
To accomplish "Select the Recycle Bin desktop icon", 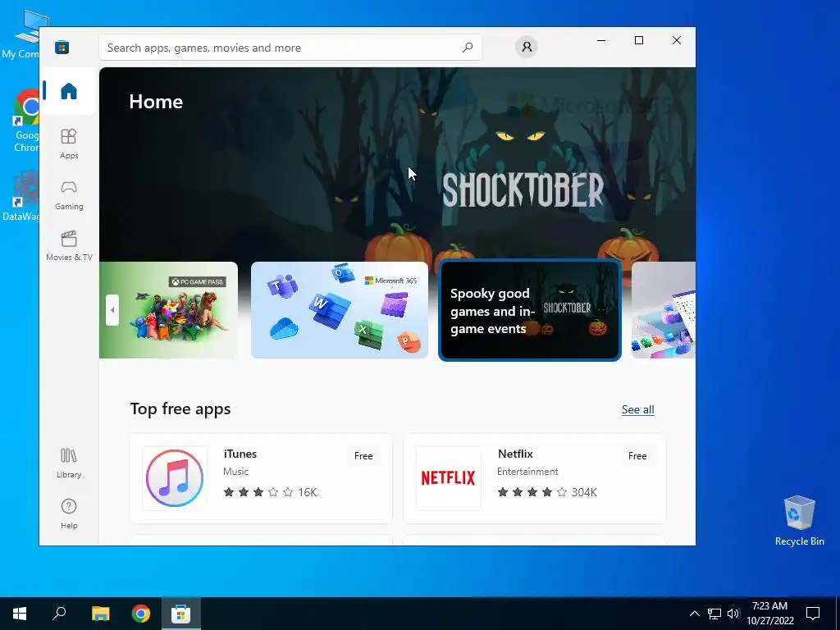I will [799, 520].
